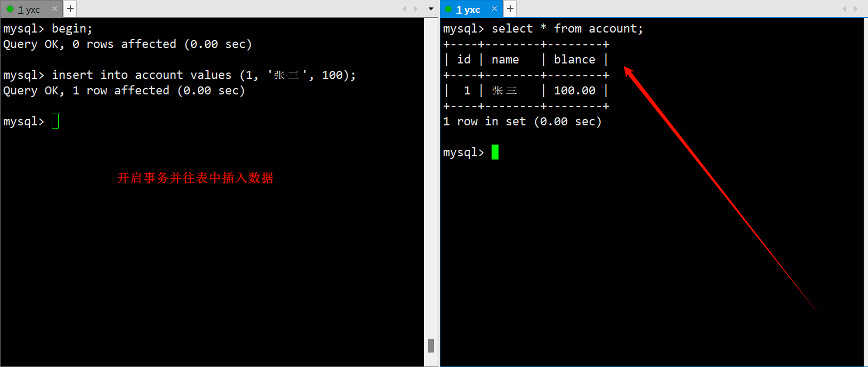Focus the hollow cursor at the left mysql prompt
The height and width of the screenshot is (367, 868).
tap(55, 122)
